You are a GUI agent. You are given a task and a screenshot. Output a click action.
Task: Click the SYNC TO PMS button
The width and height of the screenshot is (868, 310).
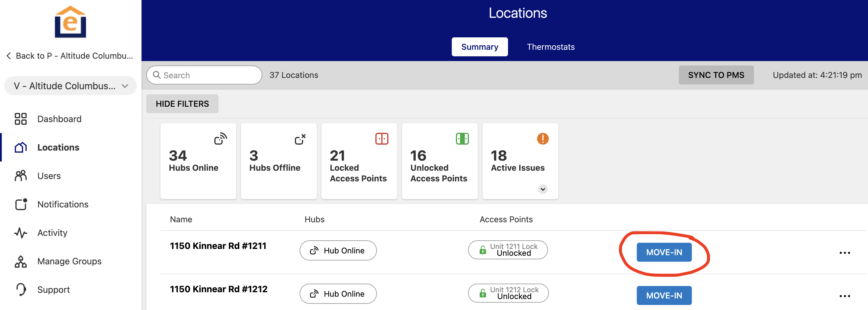click(716, 75)
